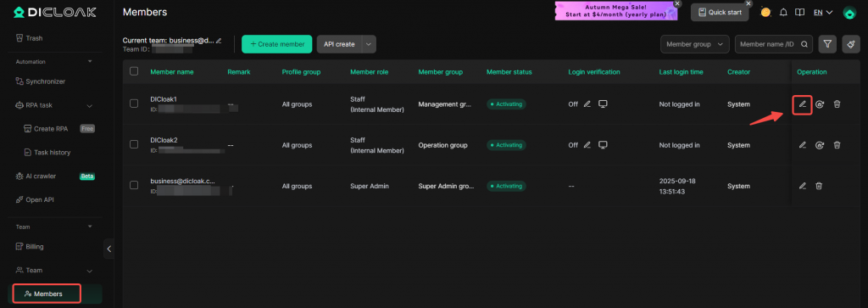The image size is (868, 308).
Task: Open the Quick start guide
Action: click(x=720, y=12)
